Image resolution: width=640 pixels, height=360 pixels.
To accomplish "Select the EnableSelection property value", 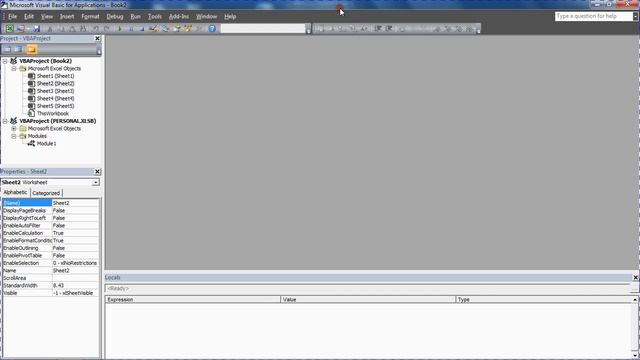I will [x=75, y=263].
